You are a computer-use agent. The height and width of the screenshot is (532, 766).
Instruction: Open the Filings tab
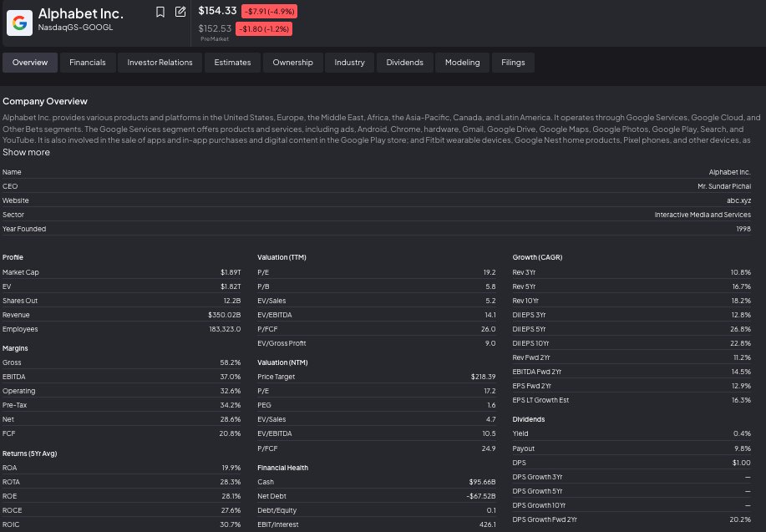513,63
